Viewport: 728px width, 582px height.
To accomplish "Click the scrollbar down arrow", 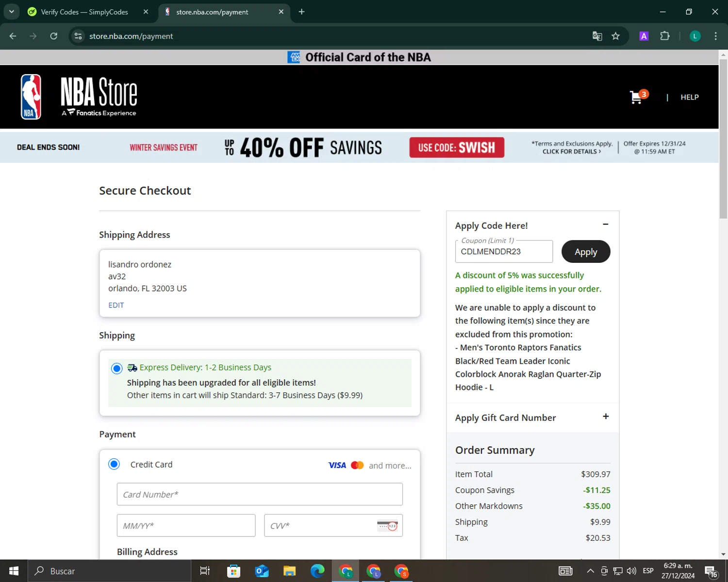I will click(723, 554).
